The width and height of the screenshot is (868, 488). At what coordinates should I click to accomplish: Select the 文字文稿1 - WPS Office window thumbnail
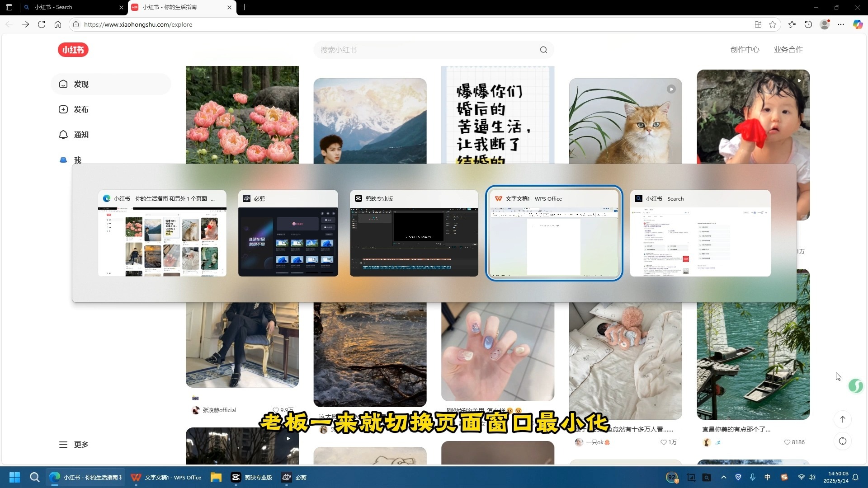[x=554, y=233]
